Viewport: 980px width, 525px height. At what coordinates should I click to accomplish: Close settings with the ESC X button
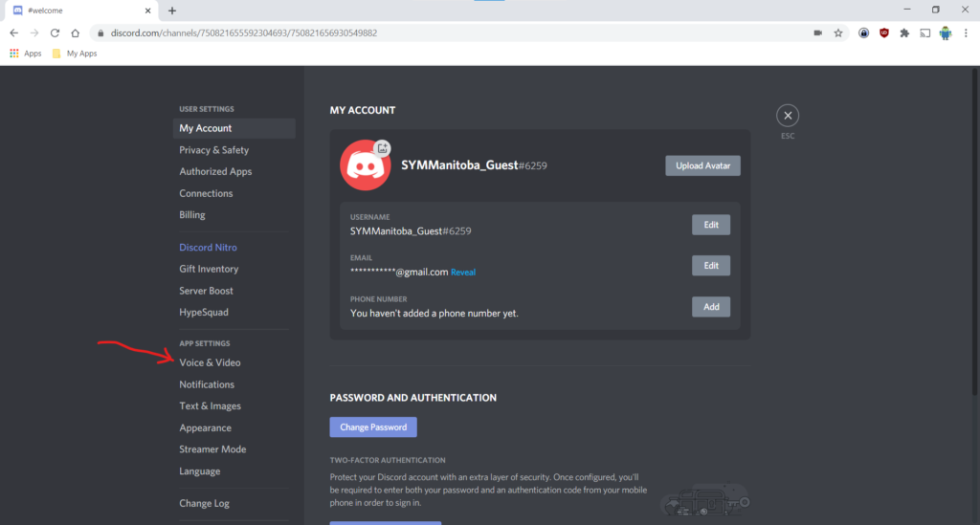pyautogui.click(x=788, y=116)
